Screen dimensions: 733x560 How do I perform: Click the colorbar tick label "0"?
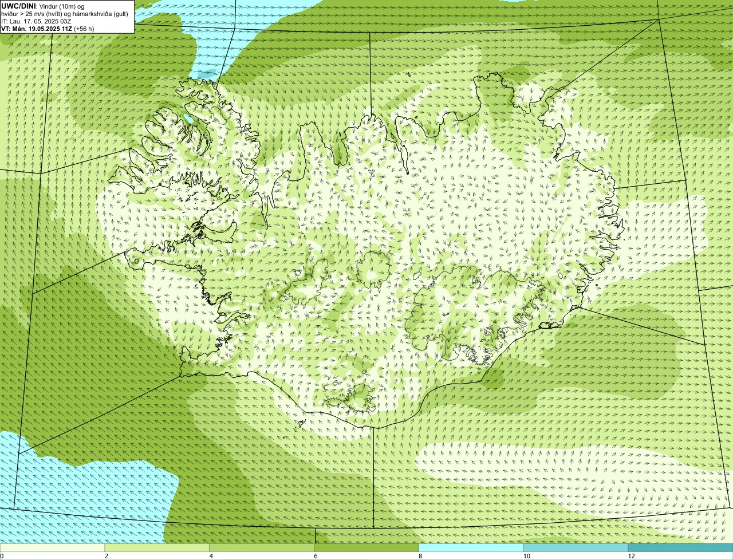pyautogui.click(x=2, y=556)
